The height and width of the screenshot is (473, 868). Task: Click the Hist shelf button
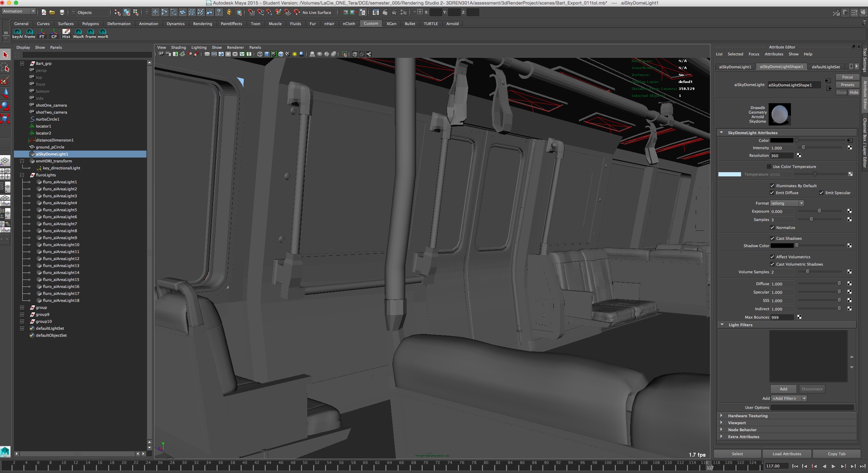coord(66,33)
